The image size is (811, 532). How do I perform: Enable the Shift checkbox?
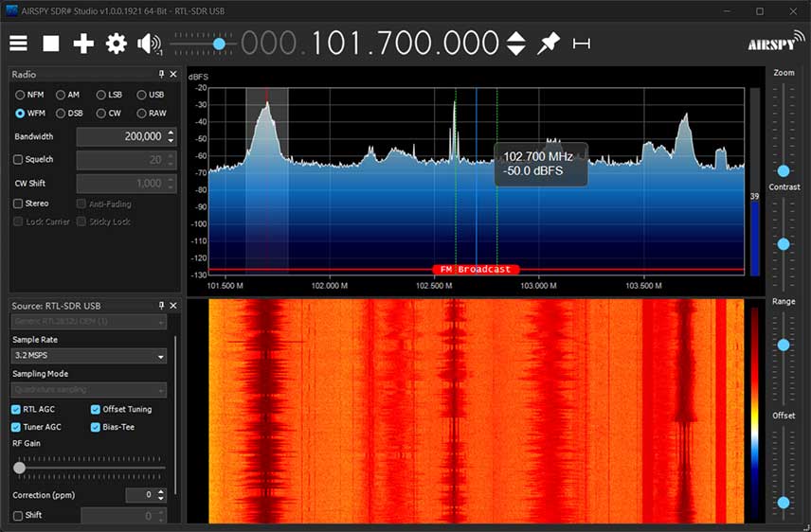18,516
